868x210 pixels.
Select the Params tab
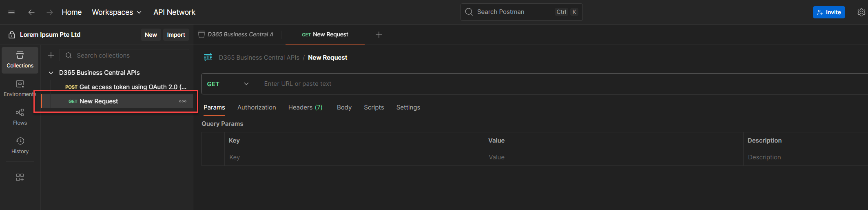tap(214, 107)
